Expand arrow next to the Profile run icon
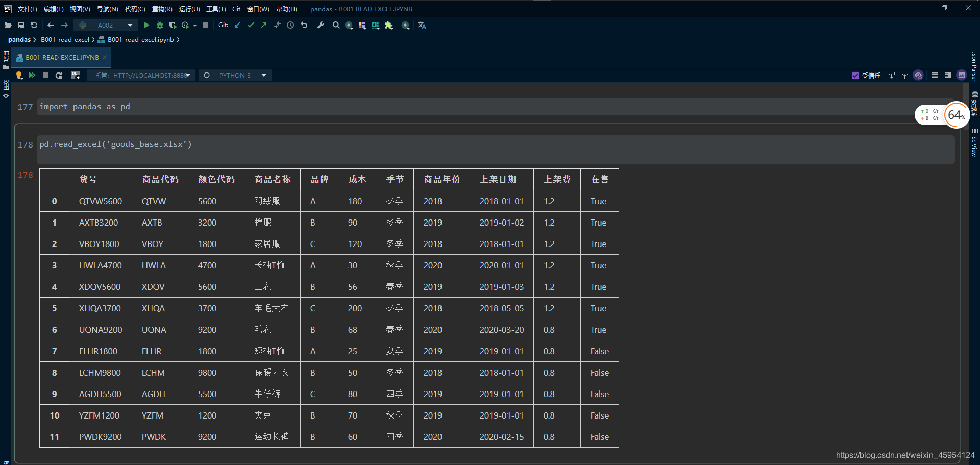 pos(195,25)
